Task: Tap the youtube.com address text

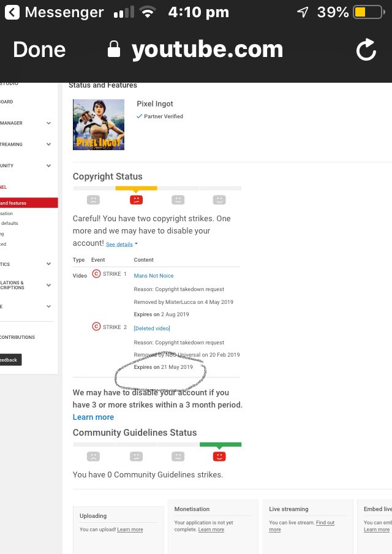Action: click(207, 50)
